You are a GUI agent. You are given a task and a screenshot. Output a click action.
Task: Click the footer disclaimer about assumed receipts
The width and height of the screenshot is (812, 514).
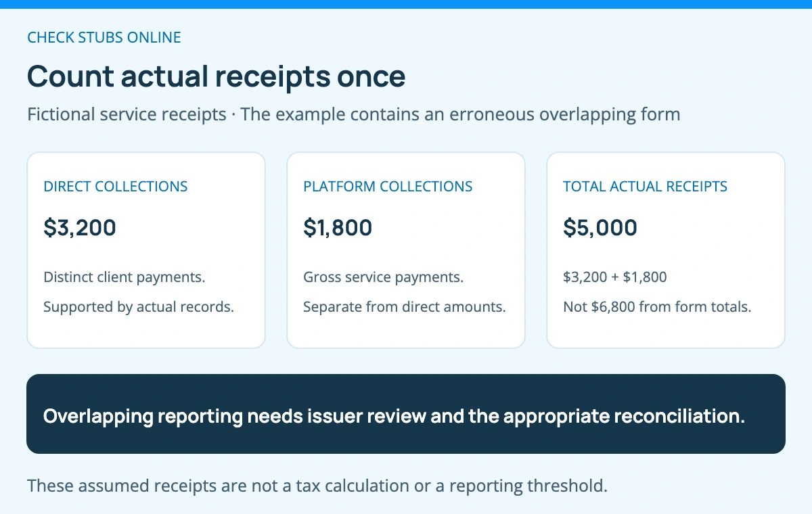pyautogui.click(x=317, y=486)
